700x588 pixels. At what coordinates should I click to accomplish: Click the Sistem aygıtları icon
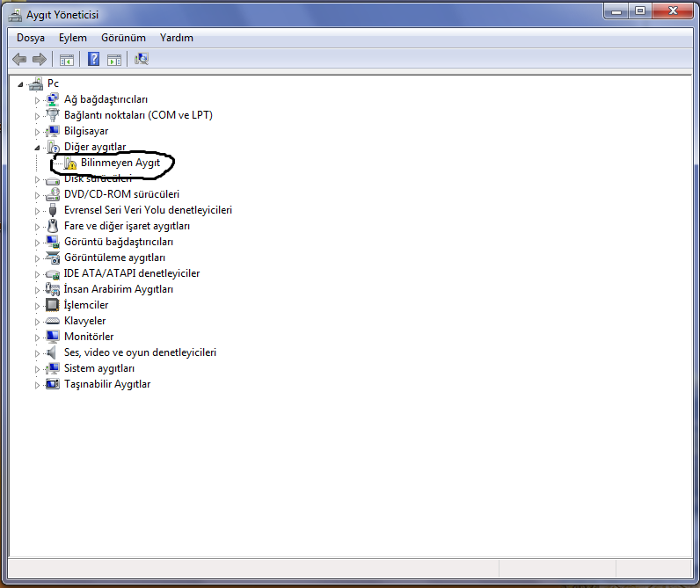53,368
